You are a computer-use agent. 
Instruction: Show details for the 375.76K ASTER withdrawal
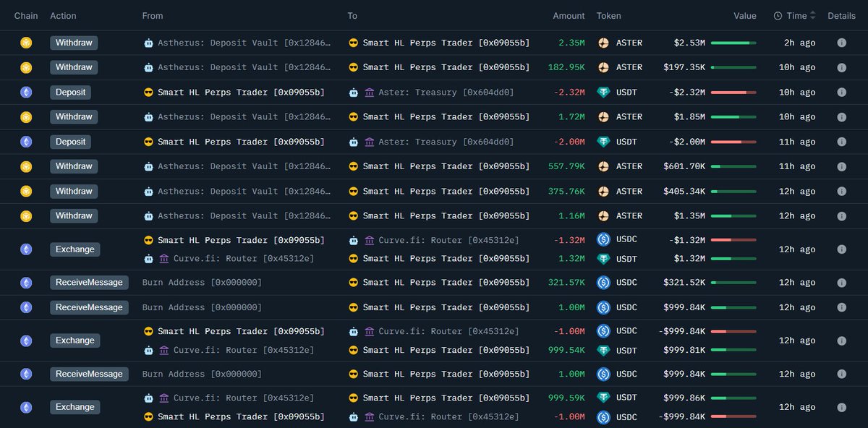841,191
